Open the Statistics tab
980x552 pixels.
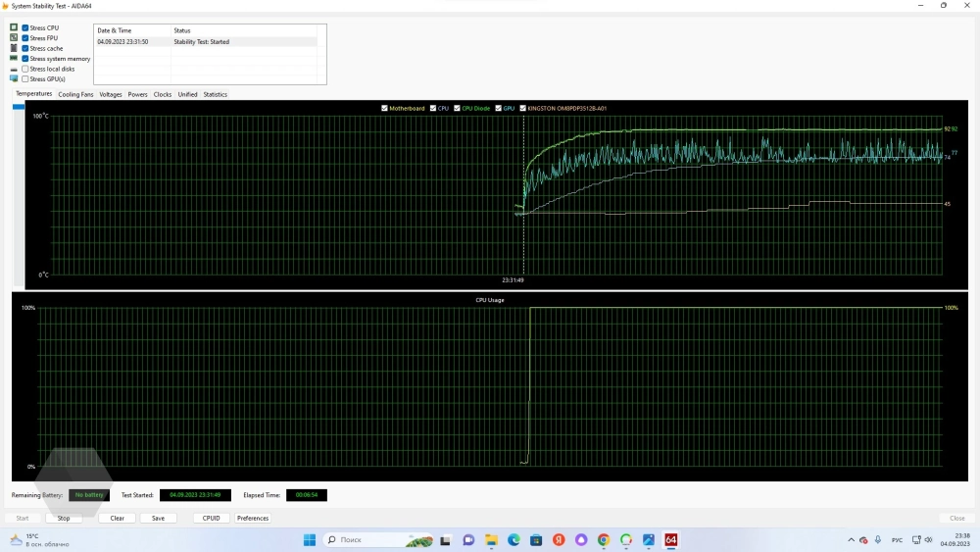215,95
